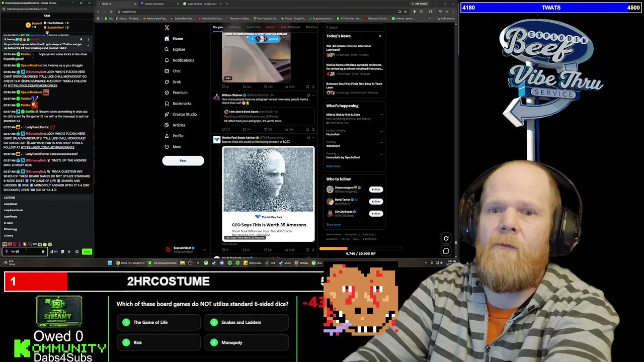Image resolution: width=644 pixels, height=362 pixels.
Task: Click the blue Post button
Action: click(x=183, y=161)
